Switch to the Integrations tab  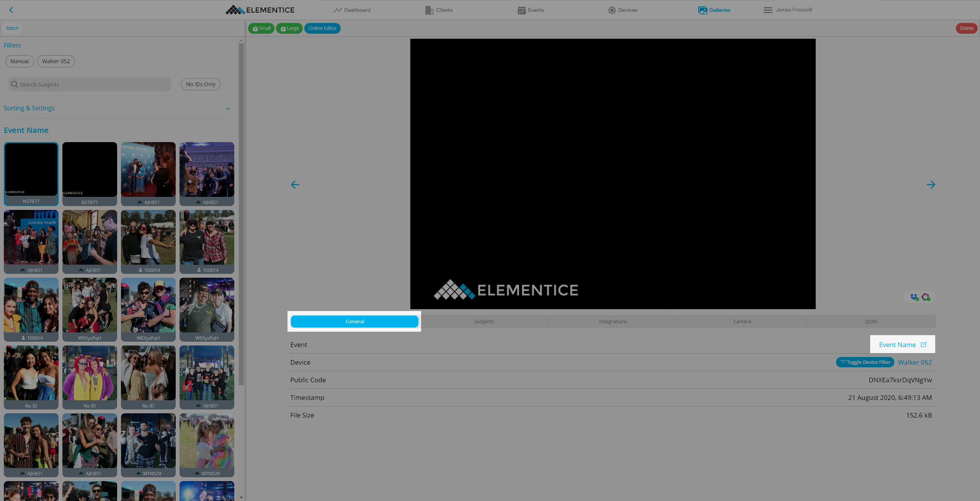[613, 321]
